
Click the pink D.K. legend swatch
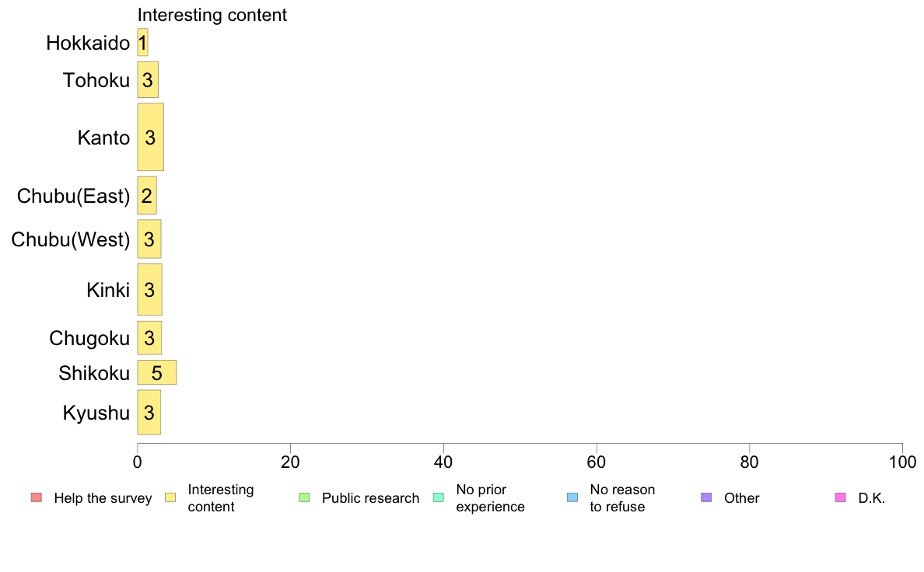(840, 497)
